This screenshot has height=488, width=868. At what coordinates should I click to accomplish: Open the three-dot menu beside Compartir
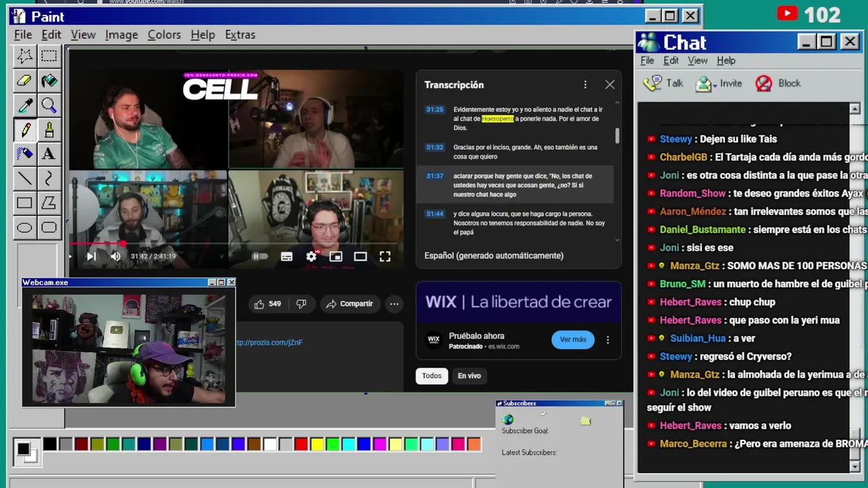tap(394, 304)
